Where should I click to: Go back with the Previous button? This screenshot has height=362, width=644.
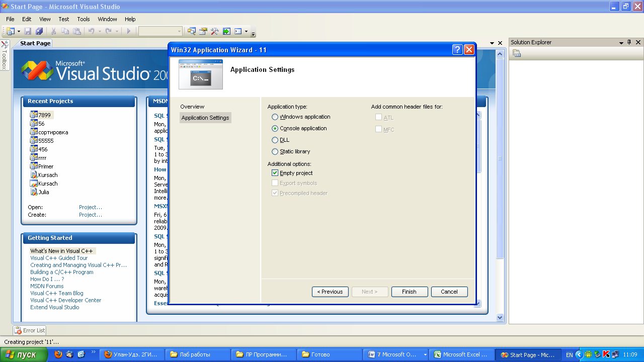[330, 292]
